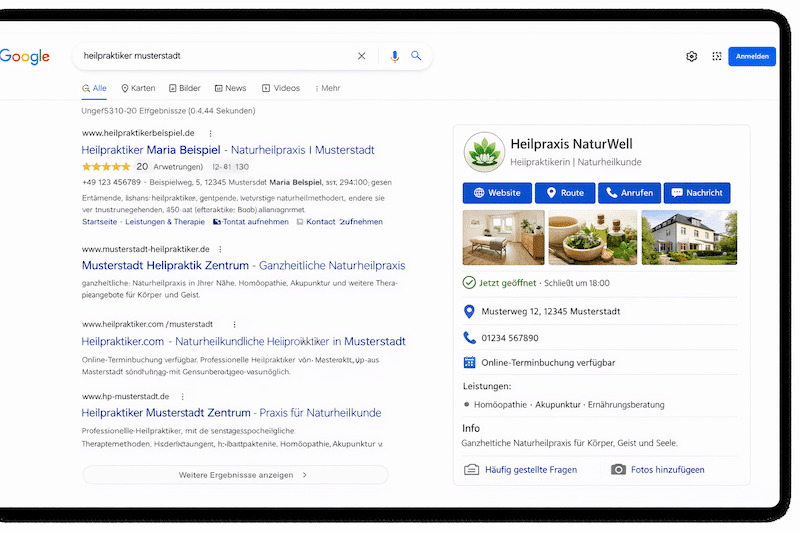Click 'Schließt um 18:00' hours text
The width and height of the screenshot is (800, 533).
tap(577, 283)
